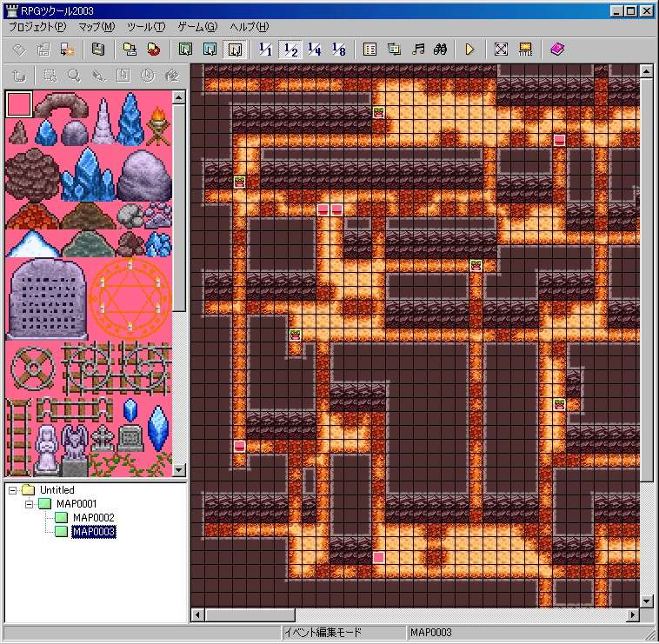The height and width of the screenshot is (644, 659).
Task: Click the Ellipse draw tool icon
Action: 148,76
